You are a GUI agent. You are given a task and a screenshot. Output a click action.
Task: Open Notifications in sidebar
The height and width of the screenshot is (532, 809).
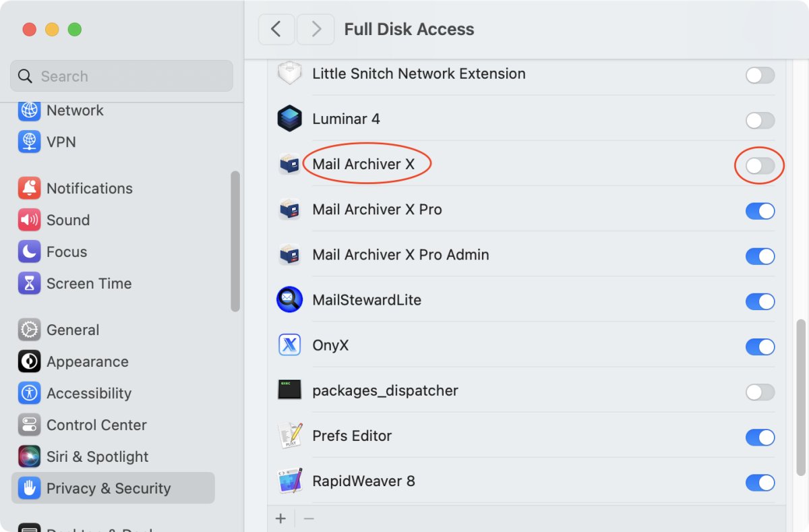click(x=89, y=188)
